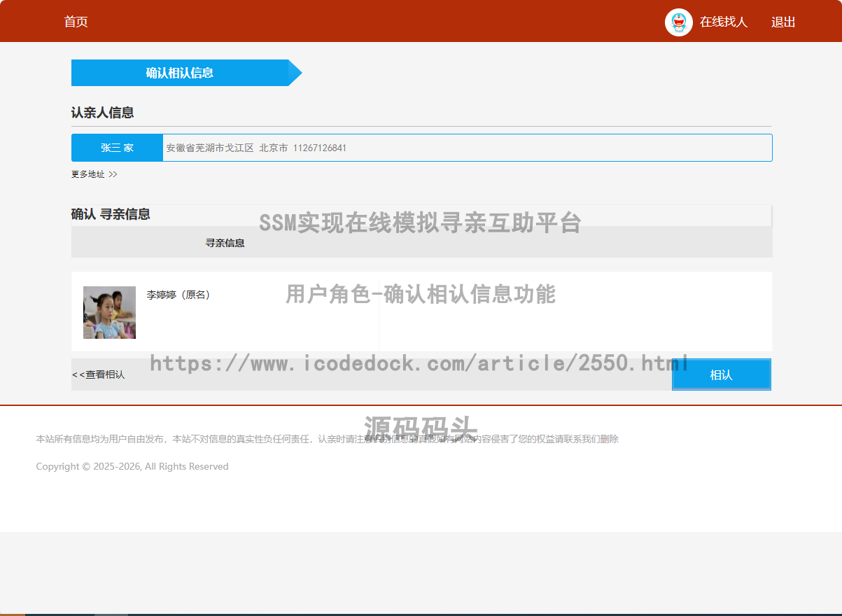Open the 在线找人 menu item

(x=724, y=22)
